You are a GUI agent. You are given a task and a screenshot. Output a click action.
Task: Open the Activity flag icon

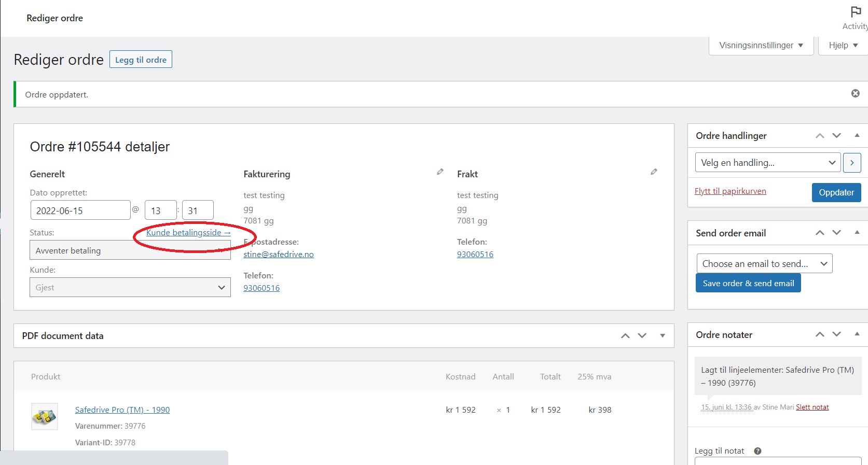tap(856, 12)
